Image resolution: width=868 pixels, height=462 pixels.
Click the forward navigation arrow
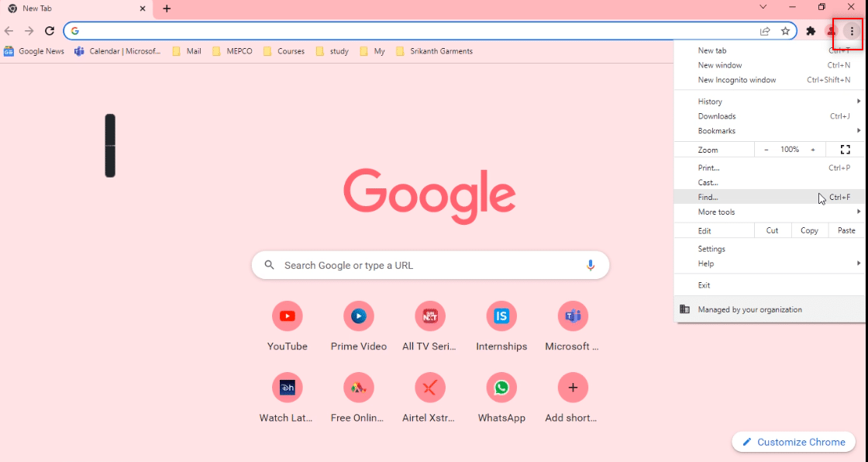(x=29, y=31)
